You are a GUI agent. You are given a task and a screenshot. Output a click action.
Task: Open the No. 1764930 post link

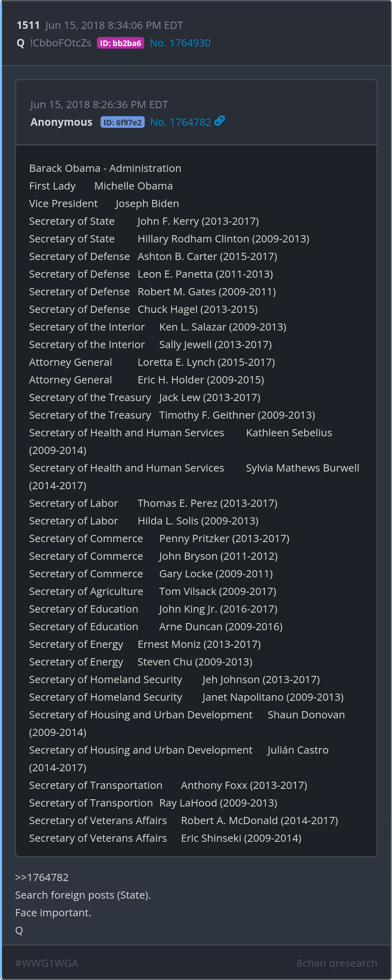click(x=180, y=43)
